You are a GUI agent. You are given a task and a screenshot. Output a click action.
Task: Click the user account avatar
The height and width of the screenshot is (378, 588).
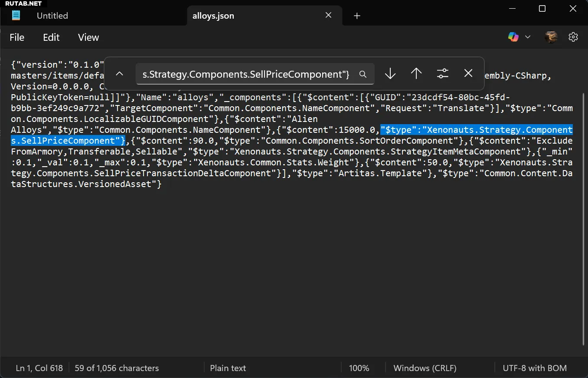[x=551, y=37]
